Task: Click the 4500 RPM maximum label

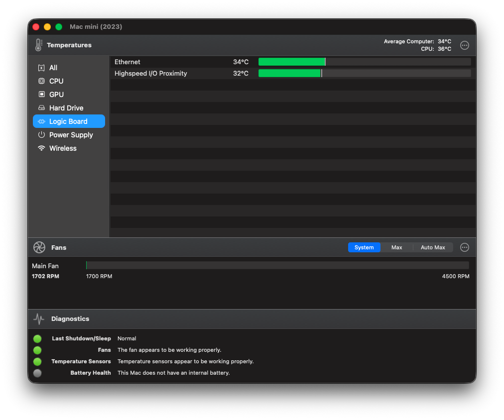Action: pyautogui.click(x=456, y=277)
